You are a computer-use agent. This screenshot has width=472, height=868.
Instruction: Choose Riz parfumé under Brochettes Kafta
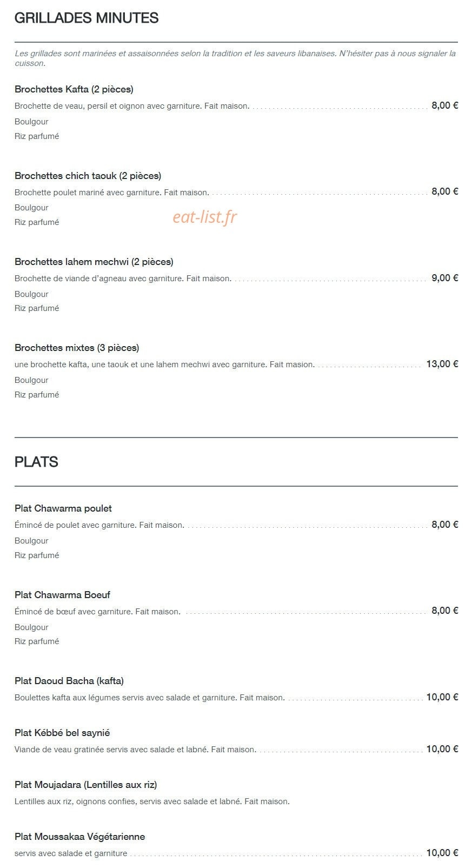coord(37,136)
